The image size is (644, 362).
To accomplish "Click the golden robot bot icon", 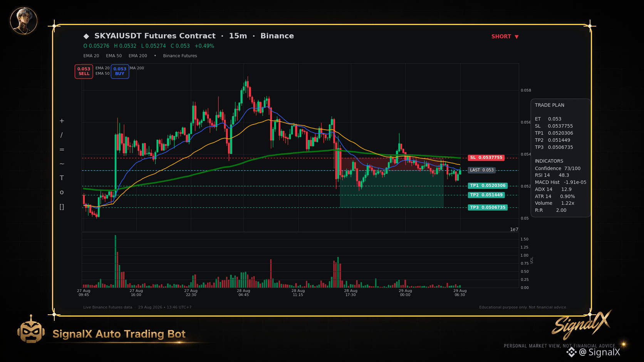I will pos(31,329).
